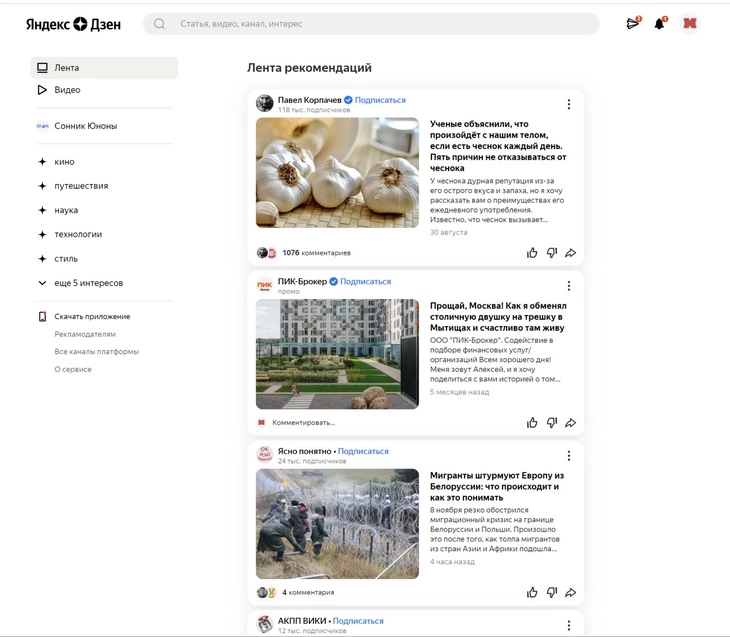Screen dimensions: 730x637
Task: Dislike the ПИК-Брокер post
Action: (552, 423)
